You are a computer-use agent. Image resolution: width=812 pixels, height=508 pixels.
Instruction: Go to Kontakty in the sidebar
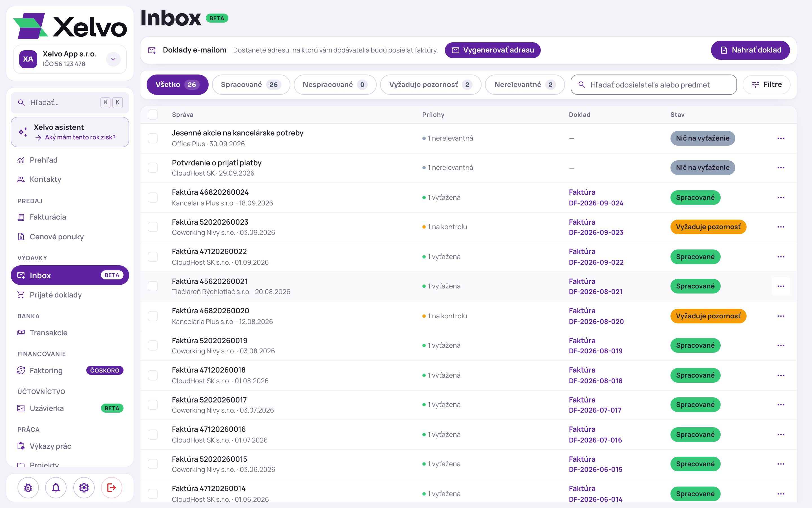70,179
